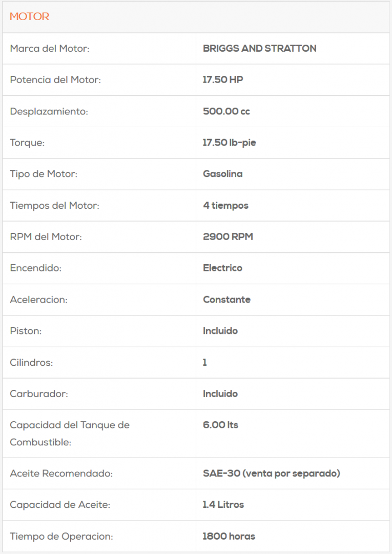The width and height of the screenshot is (392, 554).
Task: Click 'SAE-30 (venta por separado)' text
Action: click(x=271, y=473)
